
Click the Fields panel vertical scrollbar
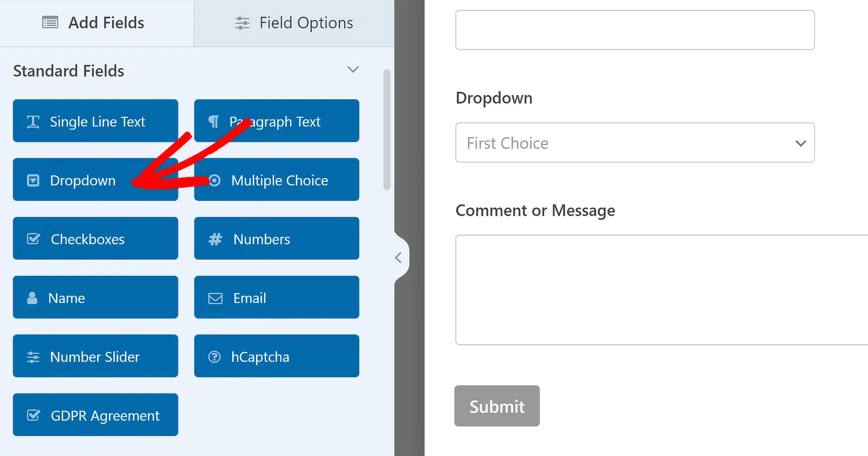point(387,130)
